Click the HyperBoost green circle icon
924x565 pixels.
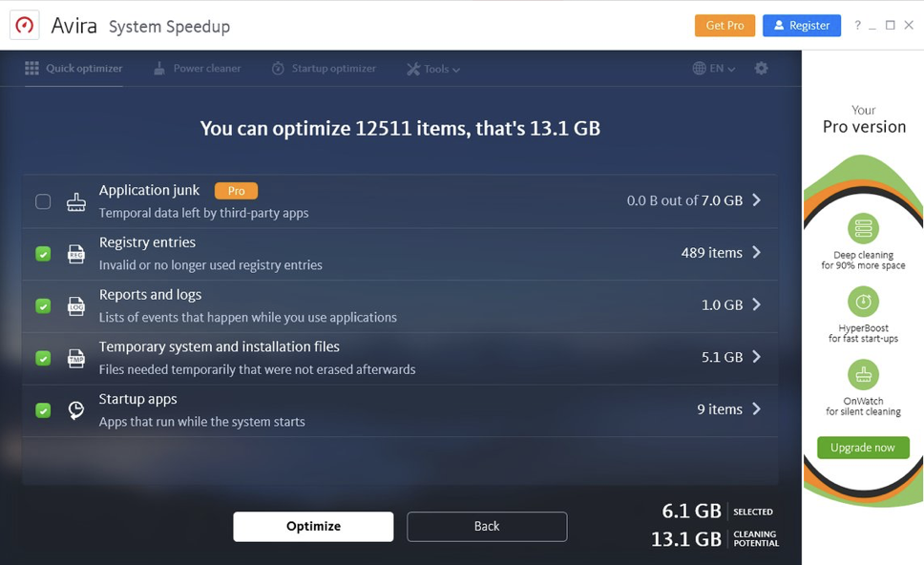pos(863,302)
